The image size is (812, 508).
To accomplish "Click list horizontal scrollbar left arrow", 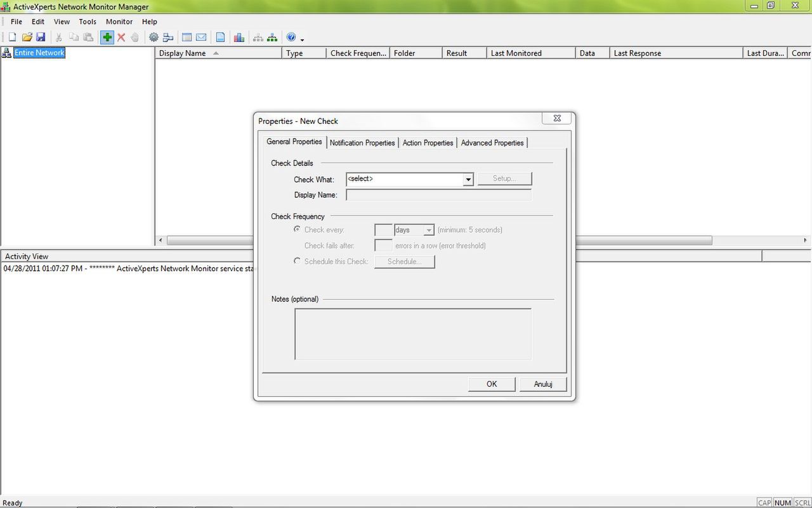I will 160,241.
